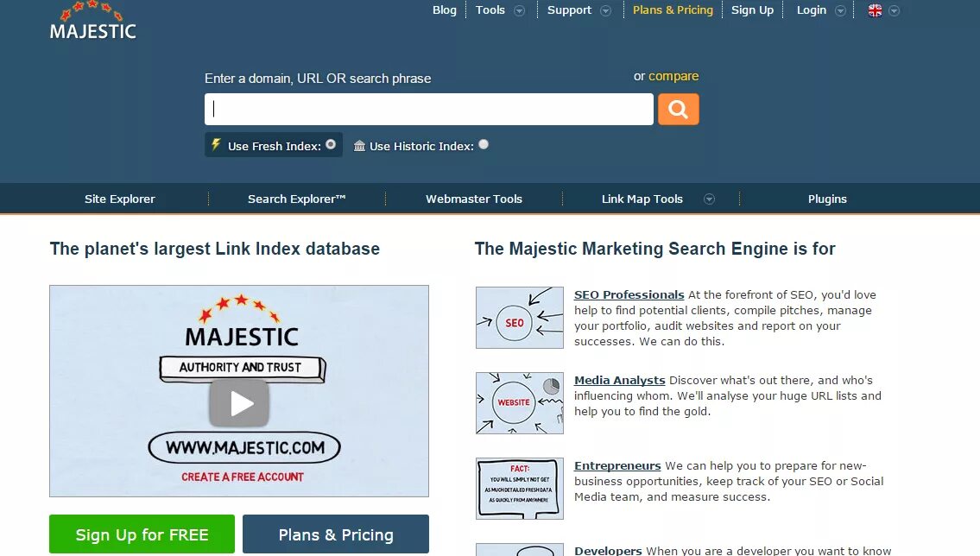The height and width of the screenshot is (556, 980).
Task: Switch to the Plugins tab
Action: [x=827, y=199]
